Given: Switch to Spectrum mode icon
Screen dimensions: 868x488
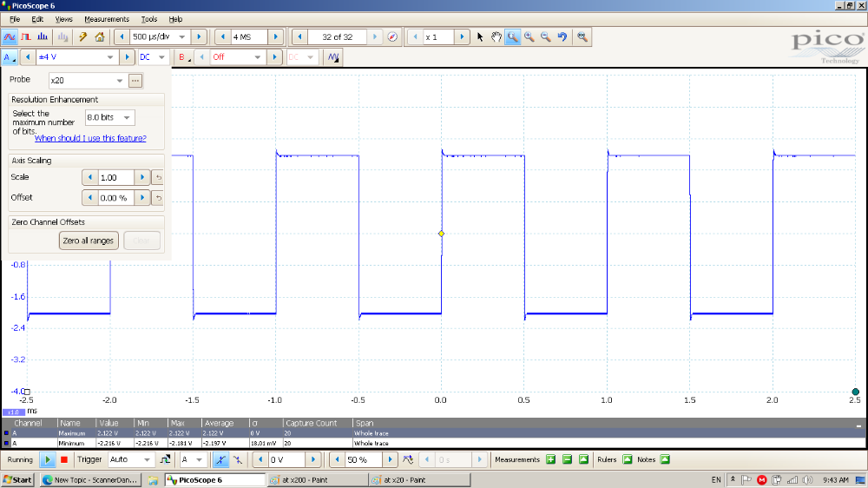Looking at the screenshot, I should 43,37.
